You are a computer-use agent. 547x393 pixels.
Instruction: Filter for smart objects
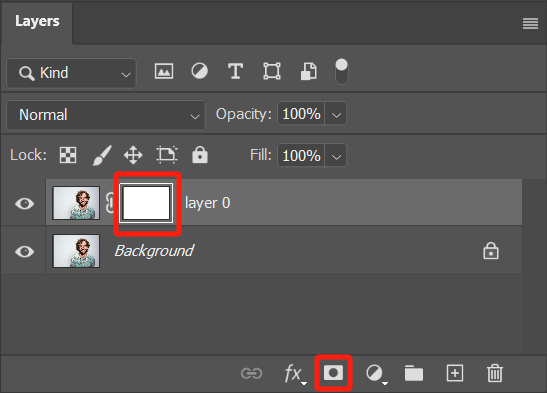(309, 71)
